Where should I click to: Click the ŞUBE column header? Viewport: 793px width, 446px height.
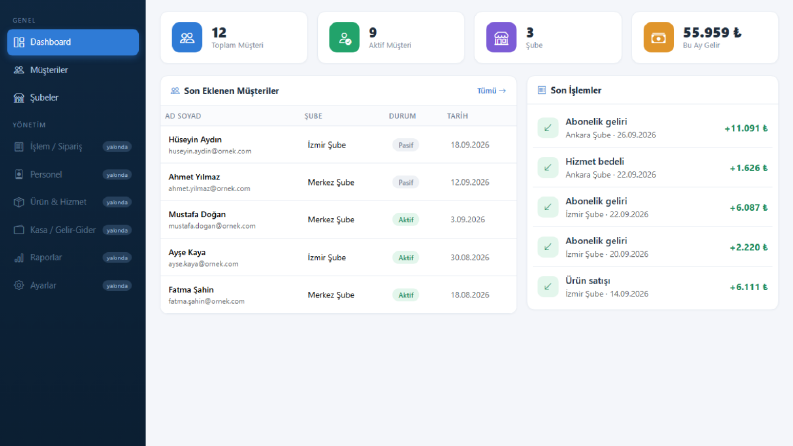pos(313,116)
